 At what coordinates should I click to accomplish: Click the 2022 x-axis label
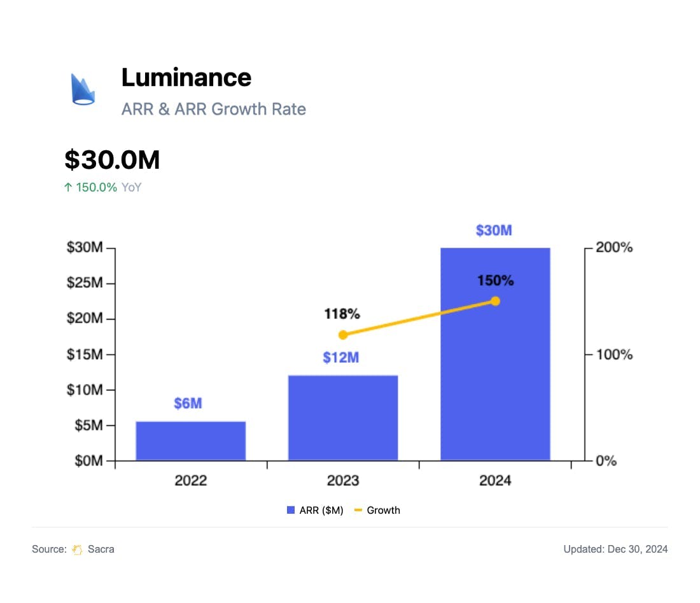click(x=191, y=481)
